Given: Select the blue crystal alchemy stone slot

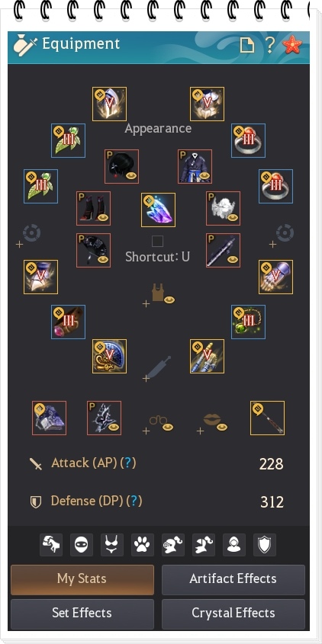Looking at the screenshot, I should click(x=158, y=210).
